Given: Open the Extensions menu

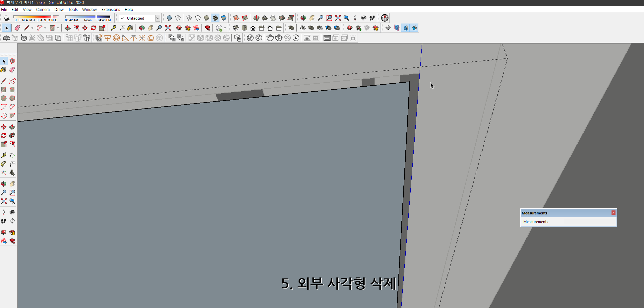Looking at the screenshot, I should tap(111, 10).
